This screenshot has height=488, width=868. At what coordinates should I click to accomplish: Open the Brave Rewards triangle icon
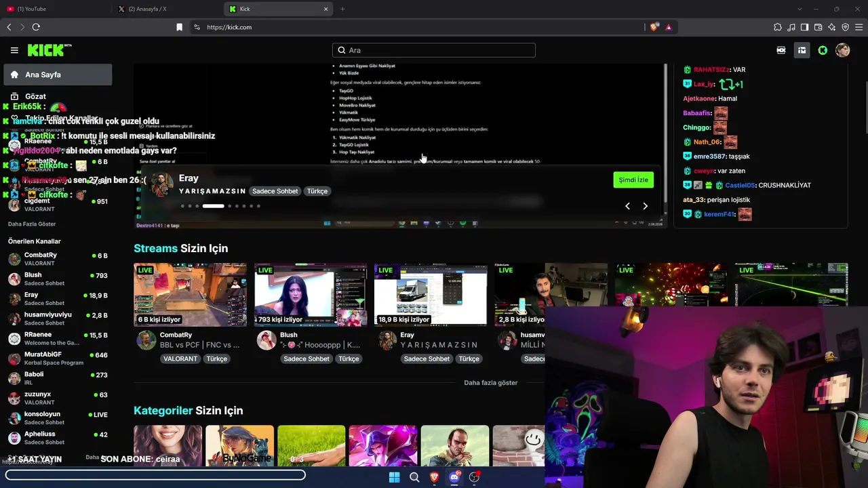point(669,27)
